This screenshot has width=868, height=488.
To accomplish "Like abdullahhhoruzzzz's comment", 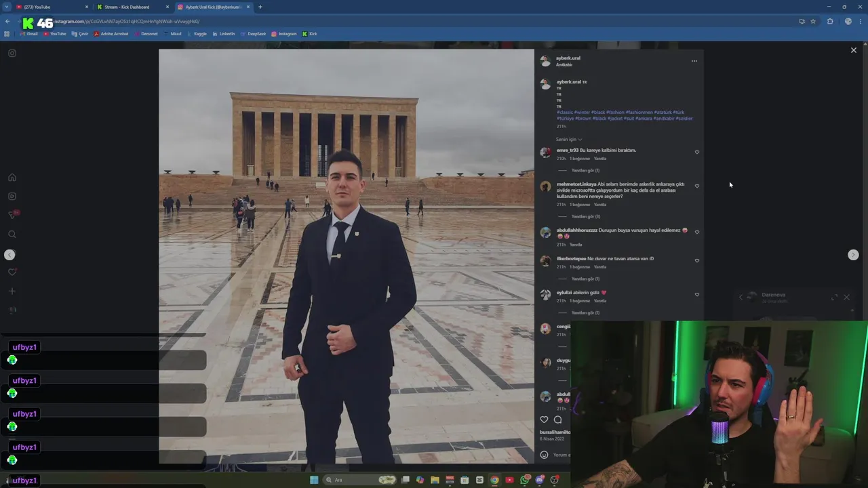I will [696, 232].
